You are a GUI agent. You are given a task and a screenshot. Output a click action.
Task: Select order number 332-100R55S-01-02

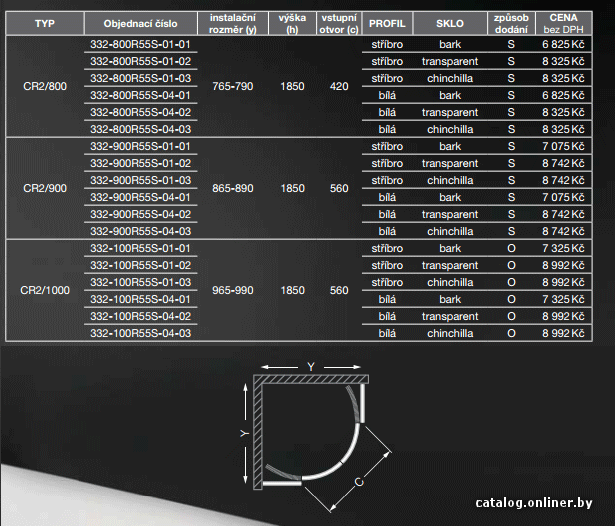pyautogui.click(x=140, y=265)
